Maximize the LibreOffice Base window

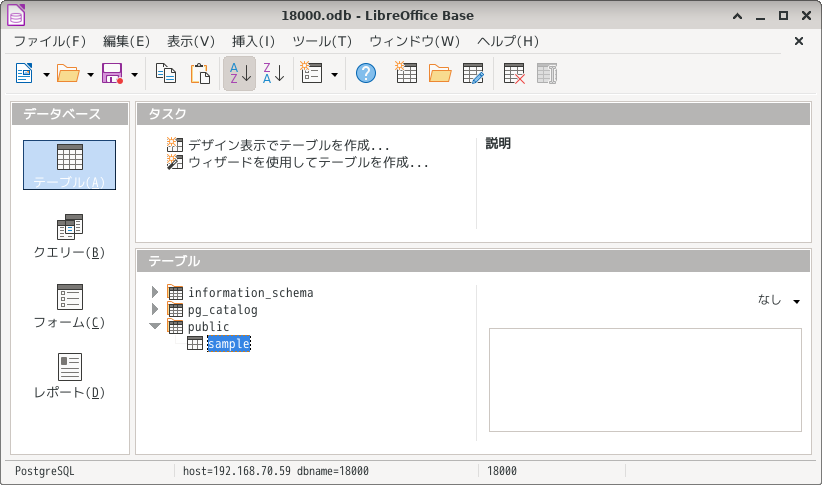click(x=783, y=16)
